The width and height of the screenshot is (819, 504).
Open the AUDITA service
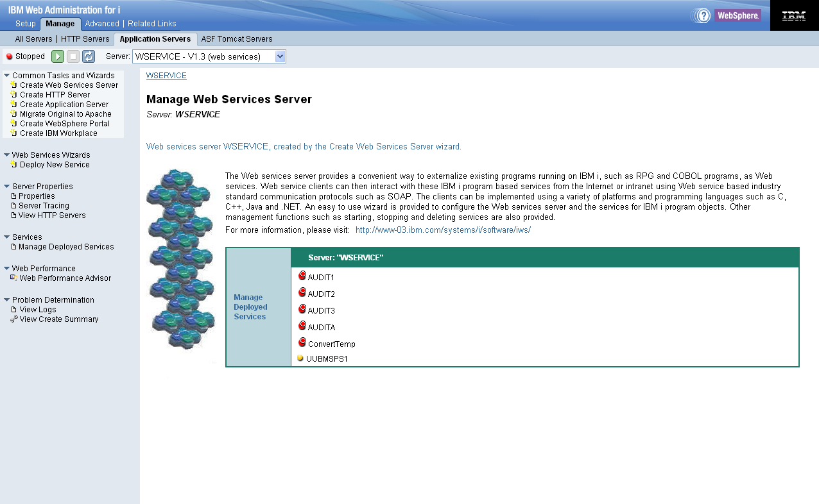[x=322, y=328]
